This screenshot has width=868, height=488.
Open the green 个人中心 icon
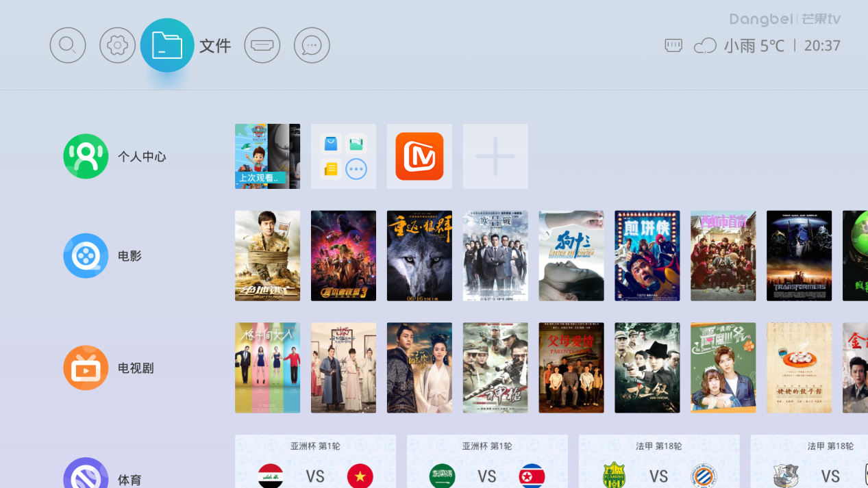click(86, 156)
